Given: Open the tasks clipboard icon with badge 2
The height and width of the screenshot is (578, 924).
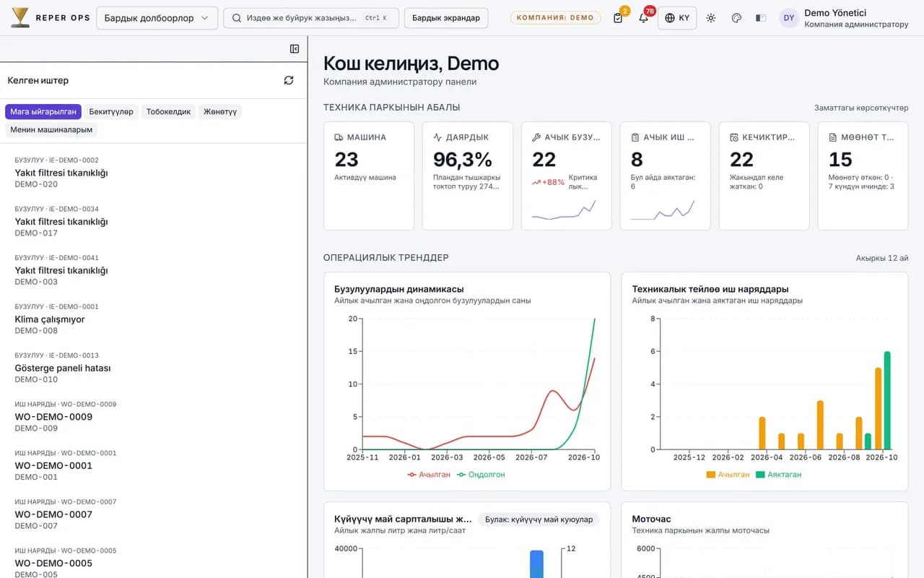Looking at the screenshot, I should (x=618, y=18).
